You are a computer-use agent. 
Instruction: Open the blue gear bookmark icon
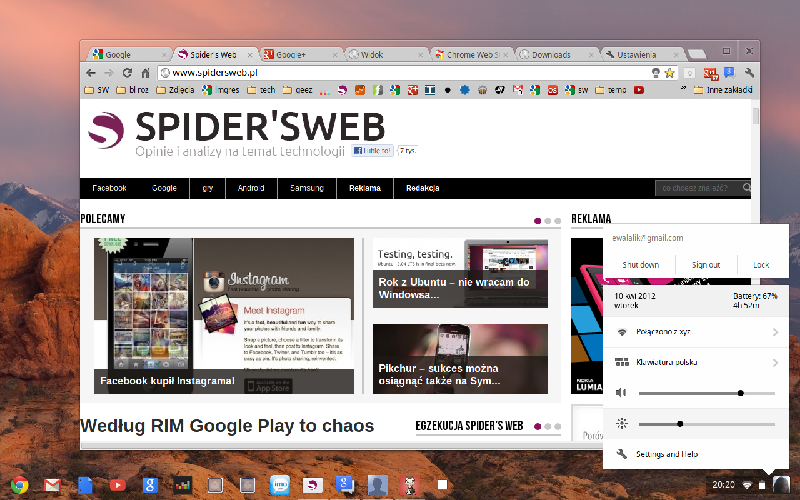tap(464, 90)
